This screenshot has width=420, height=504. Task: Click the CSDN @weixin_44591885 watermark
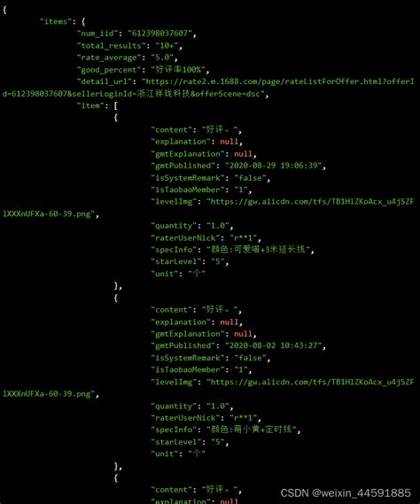(x=346, y=493)
